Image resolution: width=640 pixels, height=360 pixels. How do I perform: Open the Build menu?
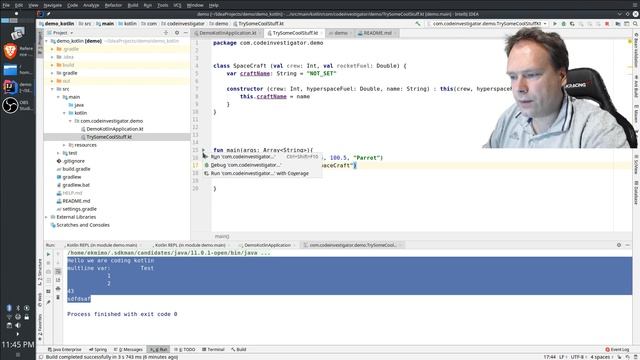point(133,5)
